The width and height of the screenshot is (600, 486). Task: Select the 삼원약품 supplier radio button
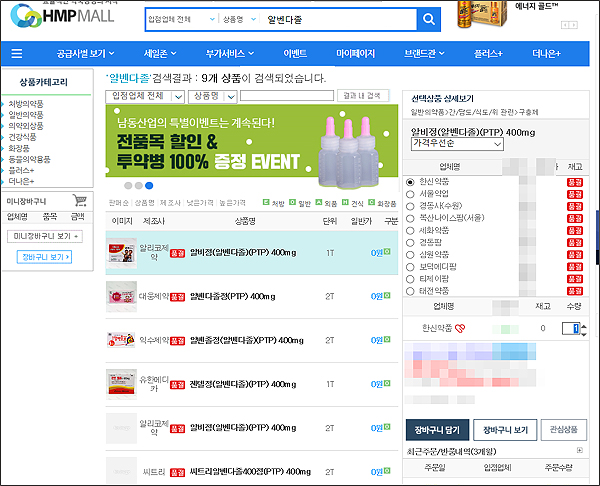[x=410, y=255]
